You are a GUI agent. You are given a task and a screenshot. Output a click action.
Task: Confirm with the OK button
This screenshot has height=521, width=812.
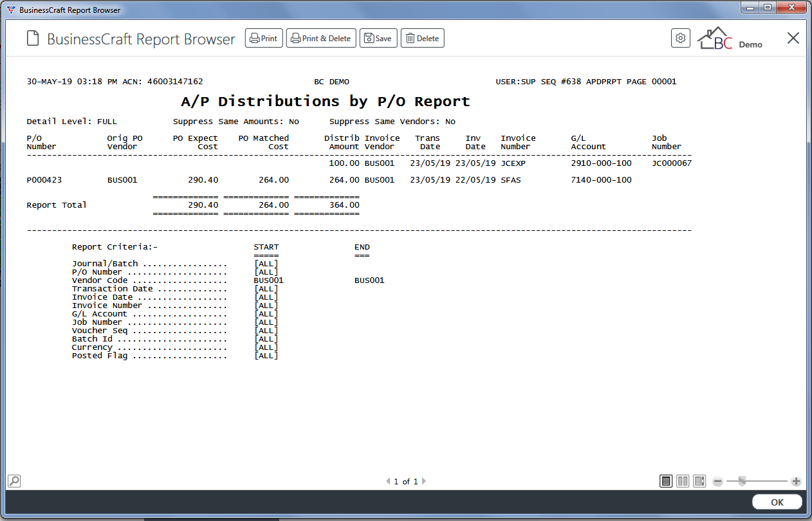(x=777, y=502)
